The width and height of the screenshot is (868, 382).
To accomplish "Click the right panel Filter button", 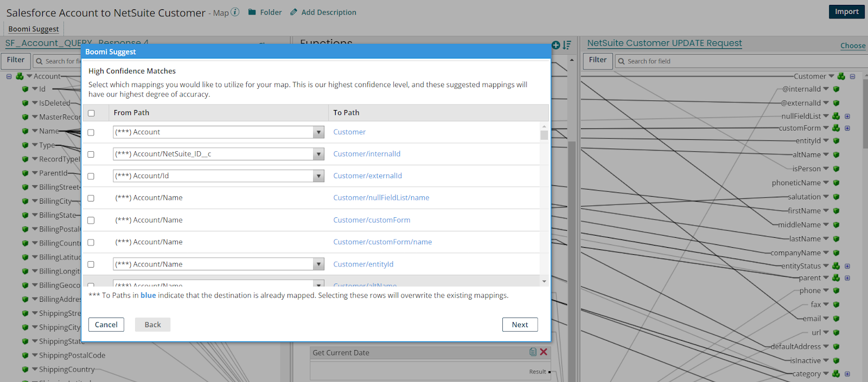I will 598,60.
